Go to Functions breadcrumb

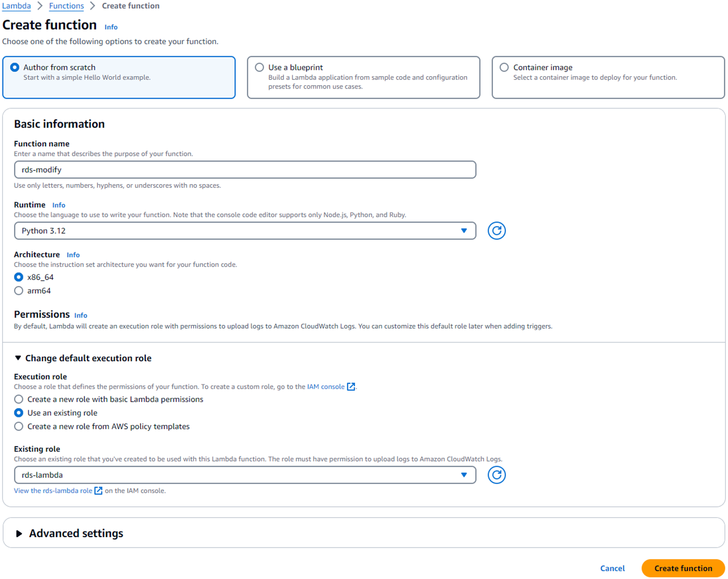(66, 6)
